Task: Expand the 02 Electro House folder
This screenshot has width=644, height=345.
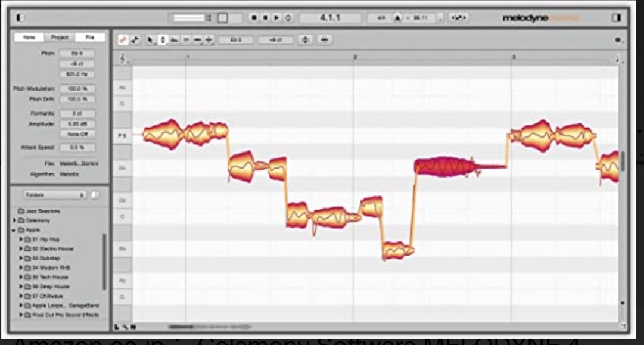Action: pos(21,248)
